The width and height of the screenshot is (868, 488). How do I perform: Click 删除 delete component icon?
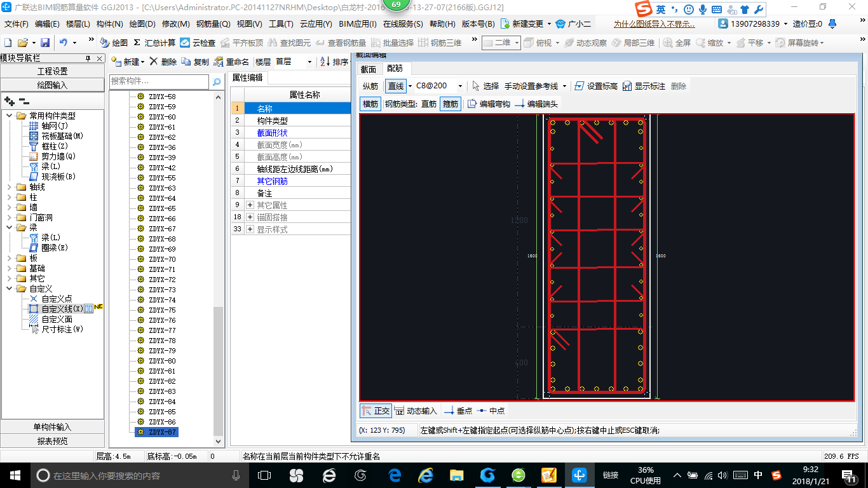pos(163,62)
